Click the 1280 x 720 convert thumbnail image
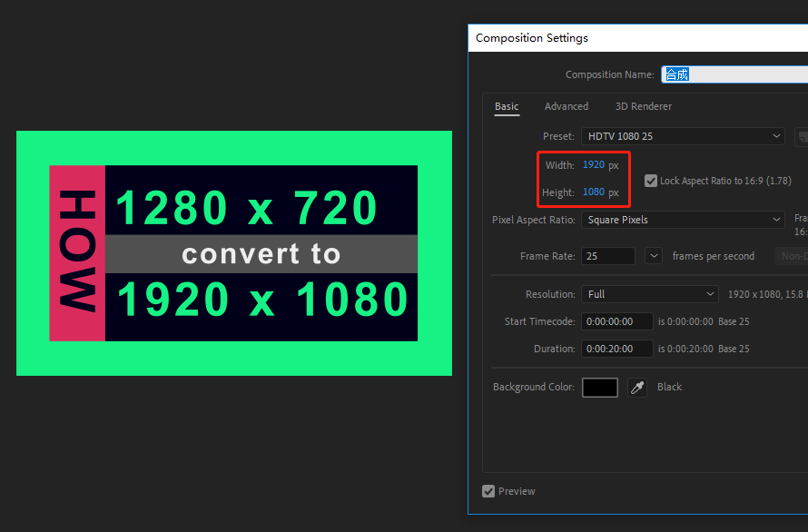The image size is (808, 532). 234,253
